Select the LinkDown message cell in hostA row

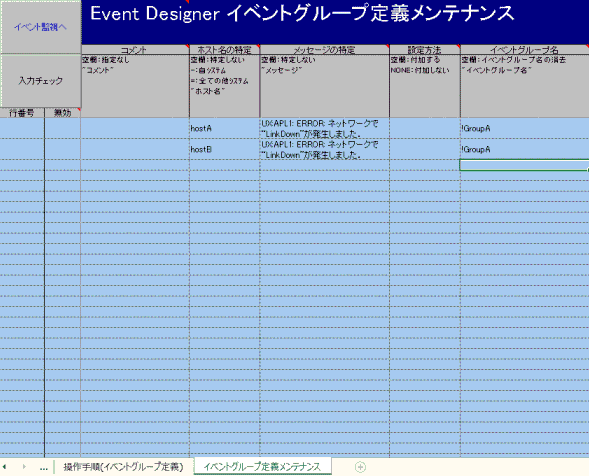point(325,128)
